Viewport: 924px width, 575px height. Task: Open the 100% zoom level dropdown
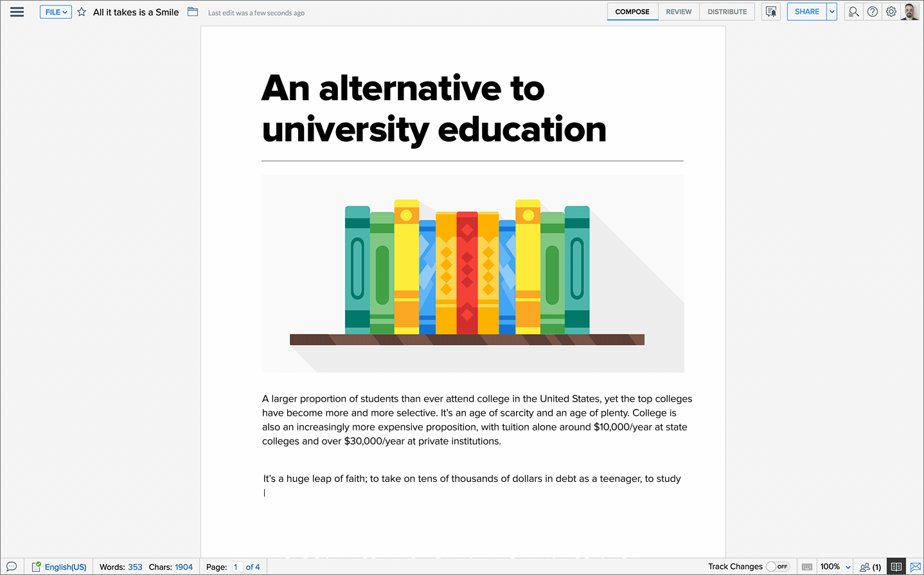835,567
